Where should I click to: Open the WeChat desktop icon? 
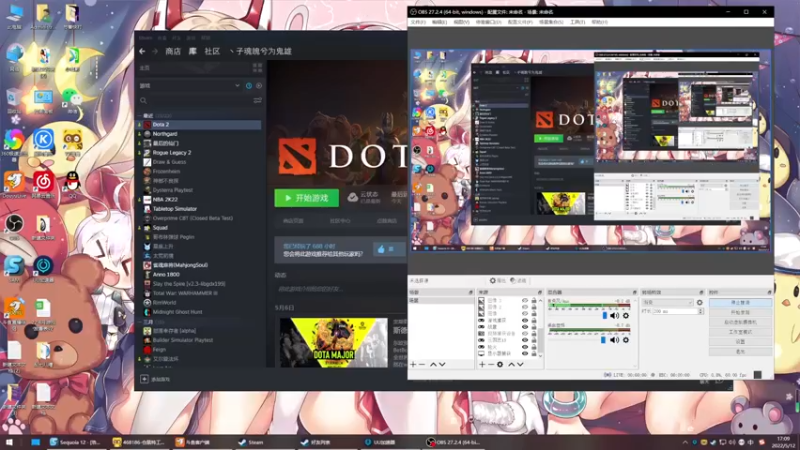tap(72, 98)
